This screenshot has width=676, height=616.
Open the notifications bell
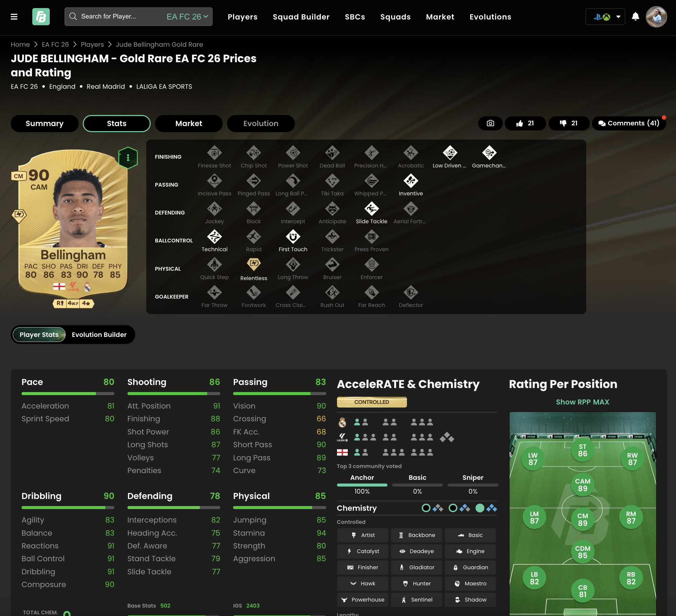[635, 16]
